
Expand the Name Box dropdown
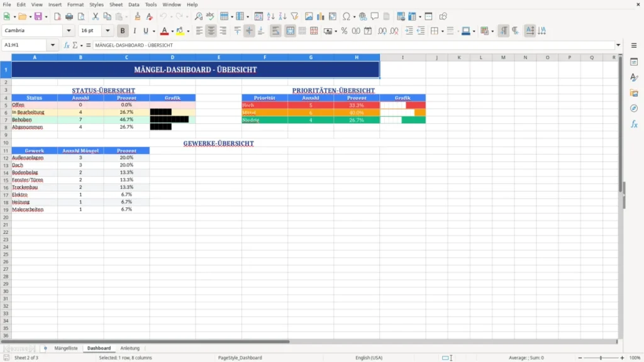tap(53, 45)
